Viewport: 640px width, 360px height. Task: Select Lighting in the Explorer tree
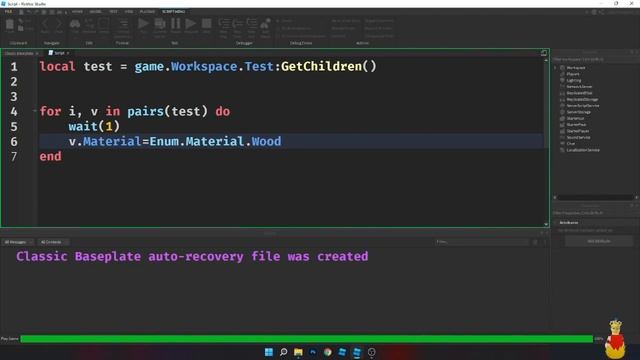pyautogui.click(x=573, y=80)
